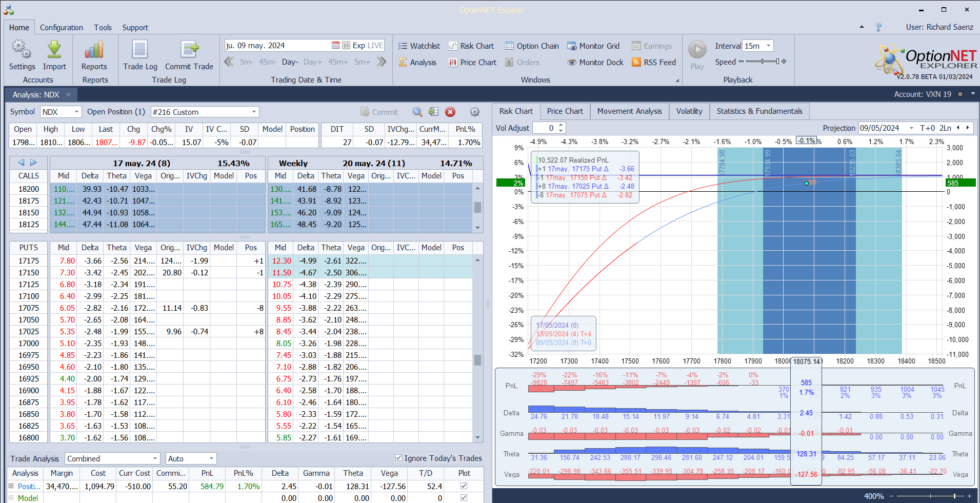
Task: Increase the Vol Adjust value with up arrow
Action: (562, 125)
